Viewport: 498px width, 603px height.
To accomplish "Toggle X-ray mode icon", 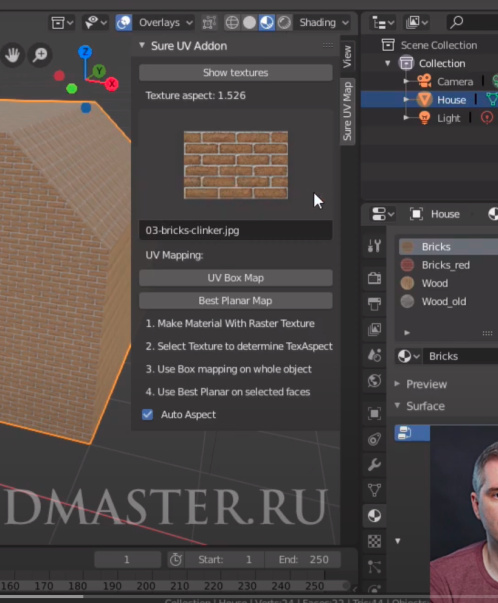I will point(208,23).
